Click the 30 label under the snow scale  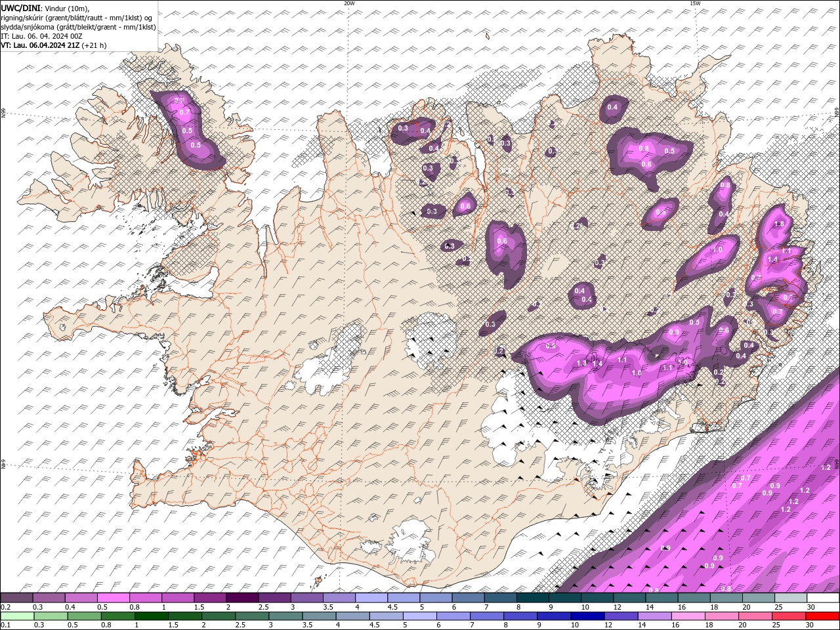[x=811, y=607]
